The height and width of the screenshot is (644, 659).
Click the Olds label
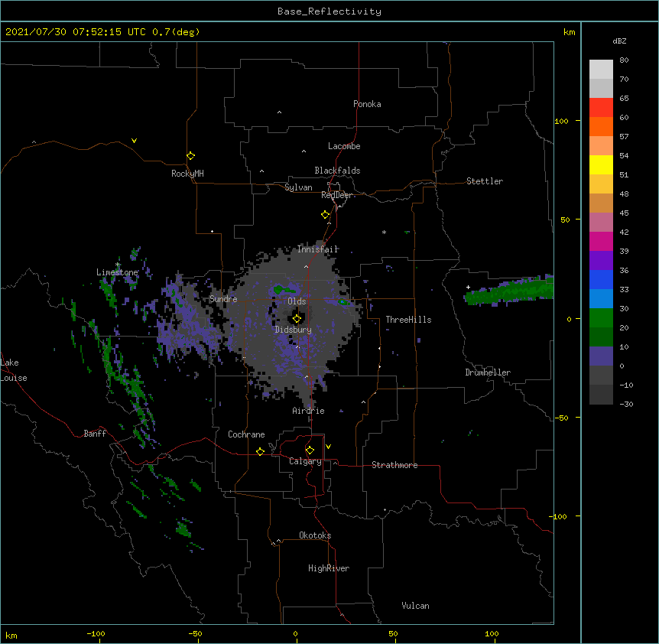(x=297, y=301)
